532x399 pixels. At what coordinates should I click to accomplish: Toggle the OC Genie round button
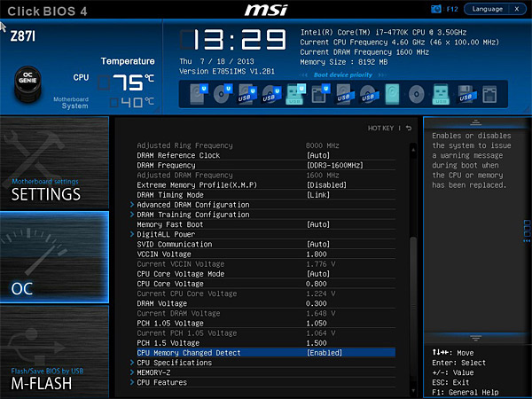pos(27,83)
